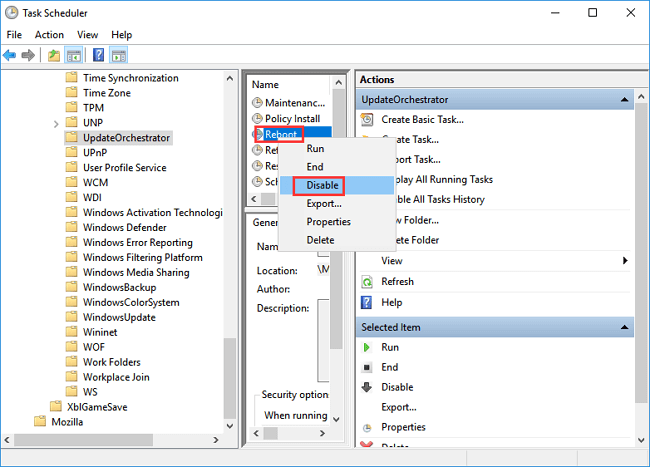The height and width of the screenshot is (467, 650).
Task: Select the Windows Filtering Platform folder
Action: (143, 257)
